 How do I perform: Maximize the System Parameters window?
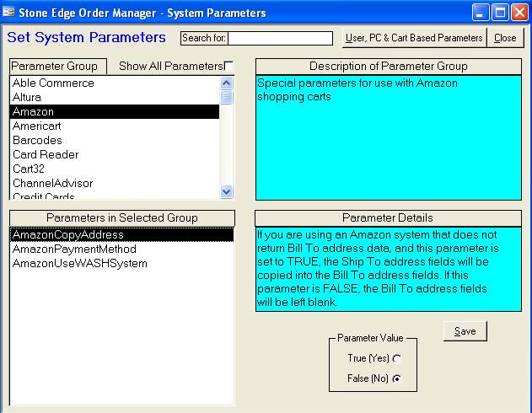pyautogui.click(x=500, y=13)
